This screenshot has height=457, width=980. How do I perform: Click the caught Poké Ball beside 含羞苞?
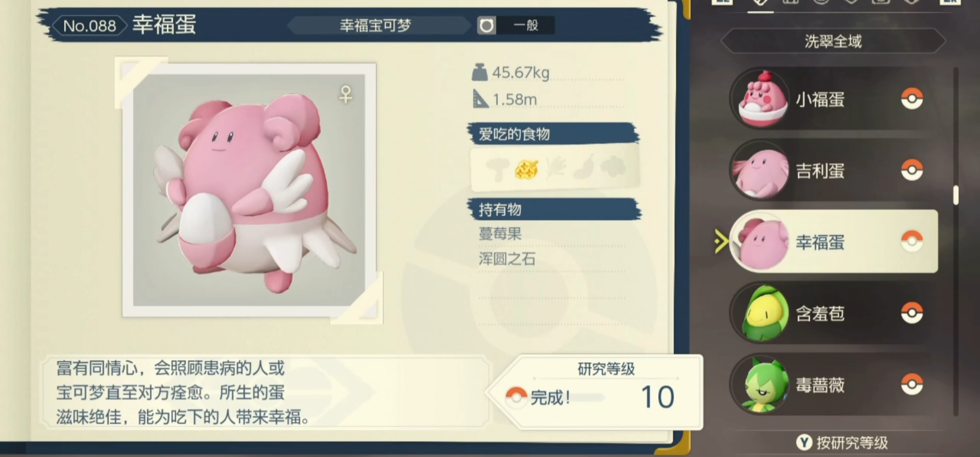click(x=912, y=313)
